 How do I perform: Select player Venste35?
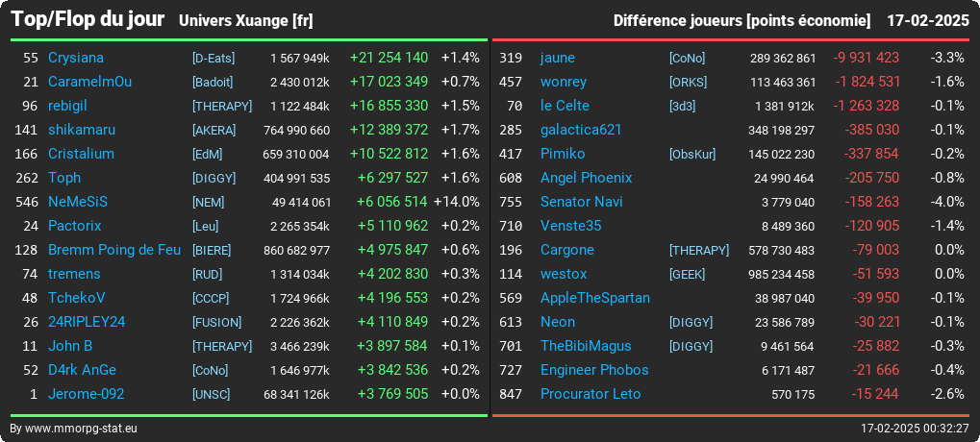(570, 226)
